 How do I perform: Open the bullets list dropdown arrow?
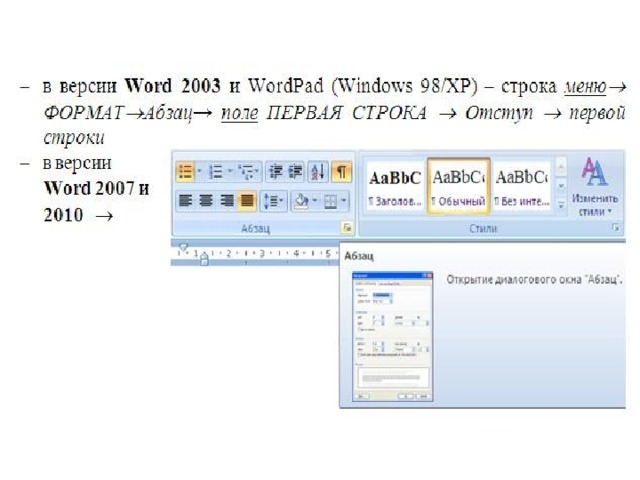tap(200, 171)
